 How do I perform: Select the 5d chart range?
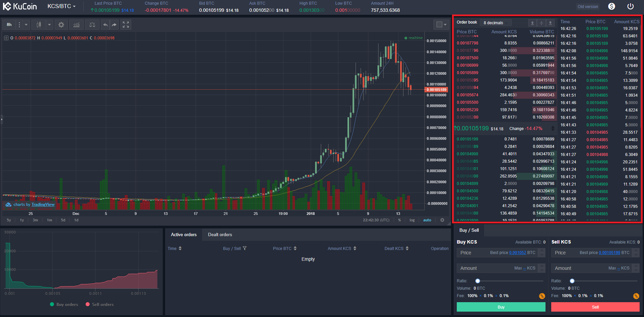[x=63, y=220]
